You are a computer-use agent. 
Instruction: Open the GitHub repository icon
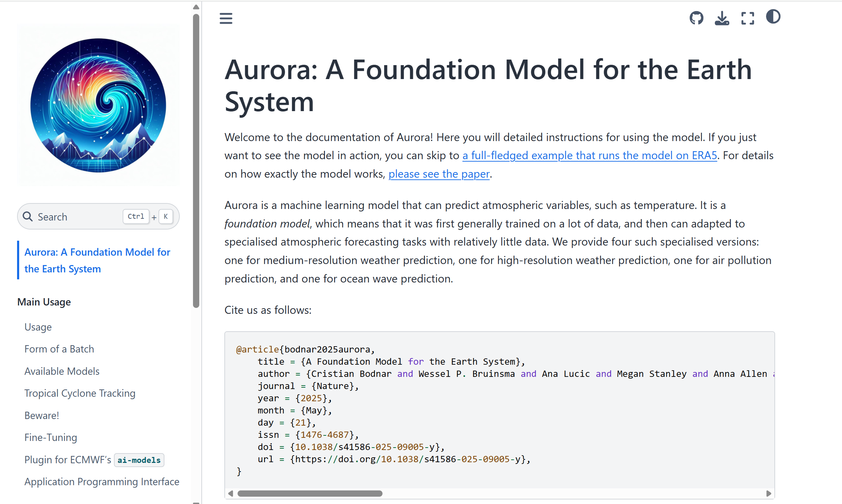coord(696,18)
